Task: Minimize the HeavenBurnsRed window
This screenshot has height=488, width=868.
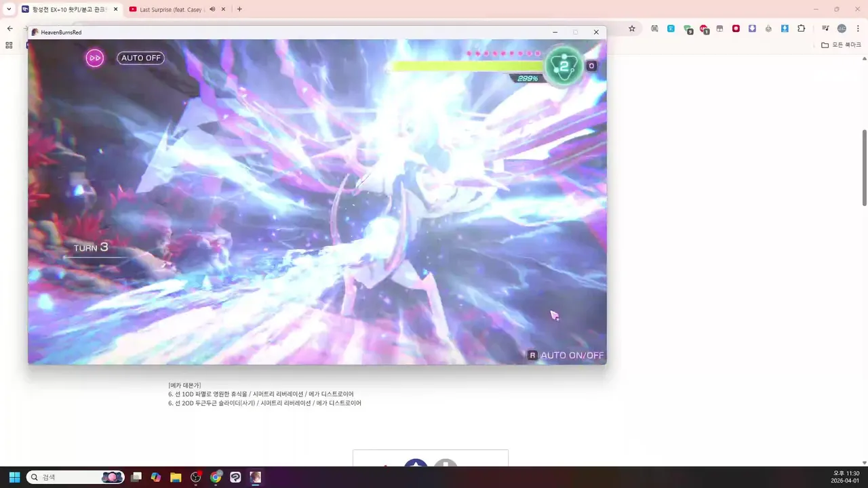Action: pos(555,32)
